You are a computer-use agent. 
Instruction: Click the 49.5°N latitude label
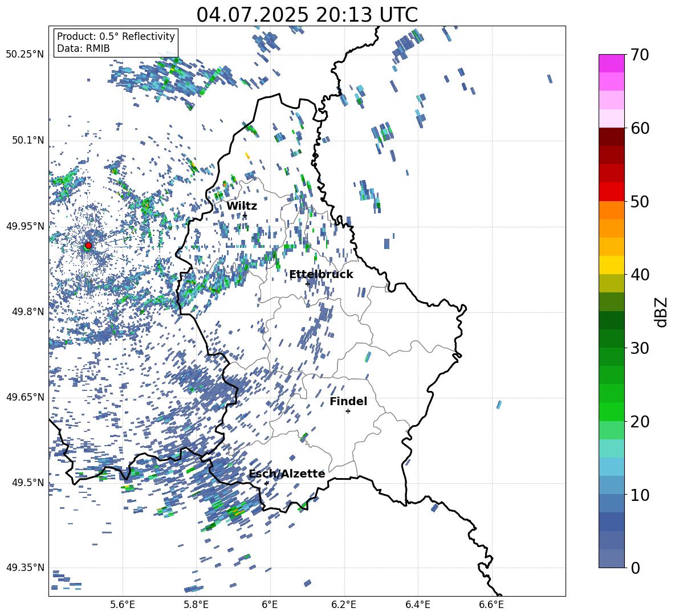(x=28, y=483)
